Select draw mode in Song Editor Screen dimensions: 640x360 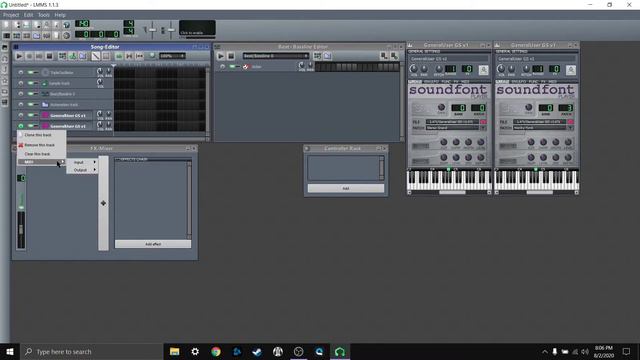96,56
